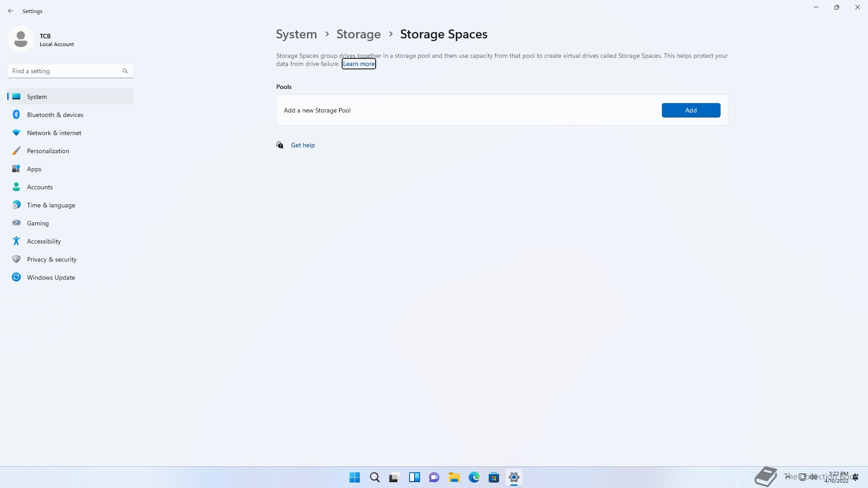The height and width of the screenshot is (488, 868).
Task: Click the Privacy & security shield icon
Action: (16, 259)
